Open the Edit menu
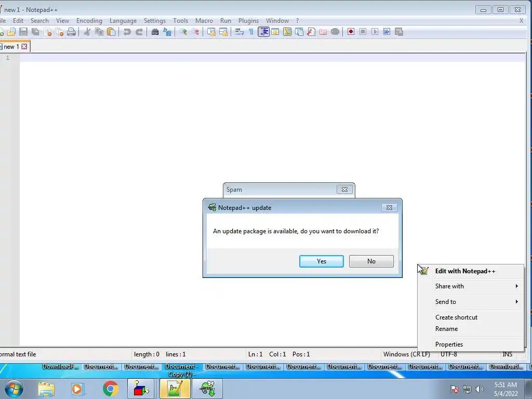Viewport: 532px width, 399px height. [x=18, y=21]
